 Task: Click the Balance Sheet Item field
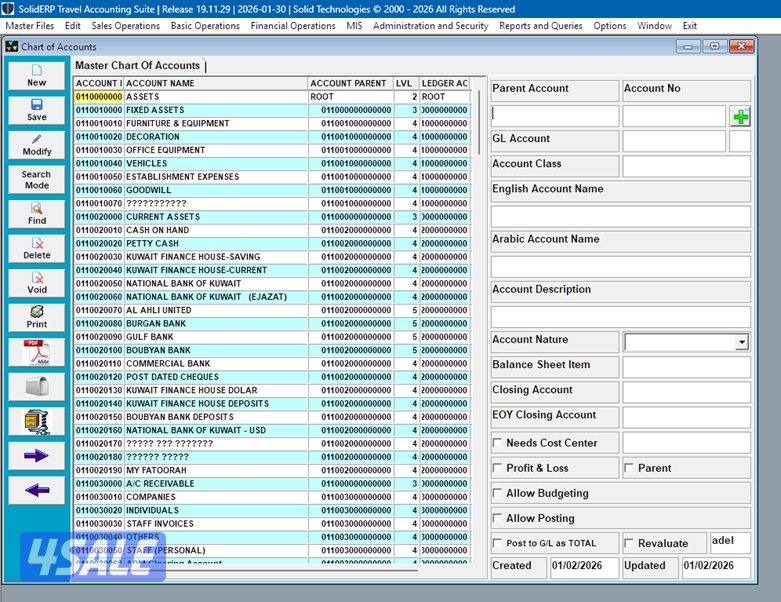coord(686,367)
